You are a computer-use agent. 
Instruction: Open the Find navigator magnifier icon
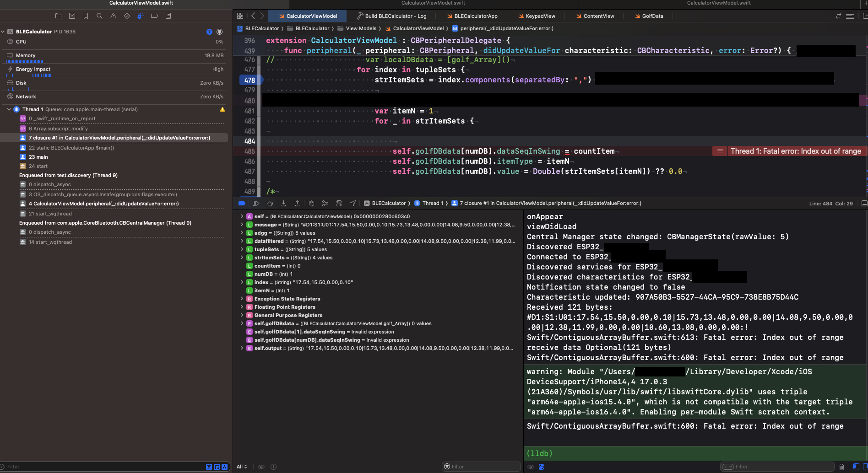99,16
